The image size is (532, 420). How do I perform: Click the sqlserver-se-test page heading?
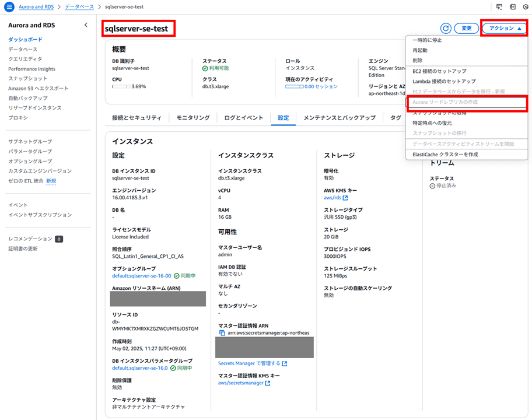pyautogui.click(x=136, y=29)
